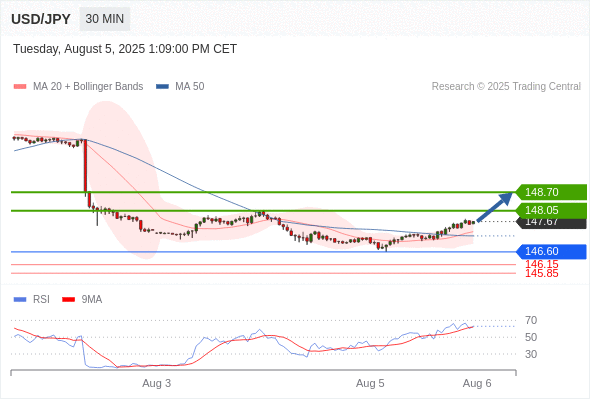
Task: Select the 148.70 resistance level tag
Action: pos(551,192)
